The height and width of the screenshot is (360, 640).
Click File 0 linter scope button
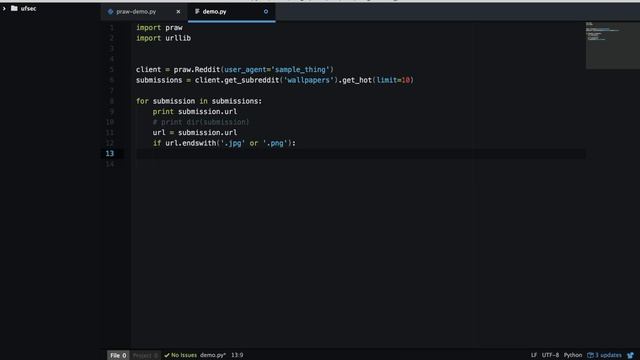118,356
